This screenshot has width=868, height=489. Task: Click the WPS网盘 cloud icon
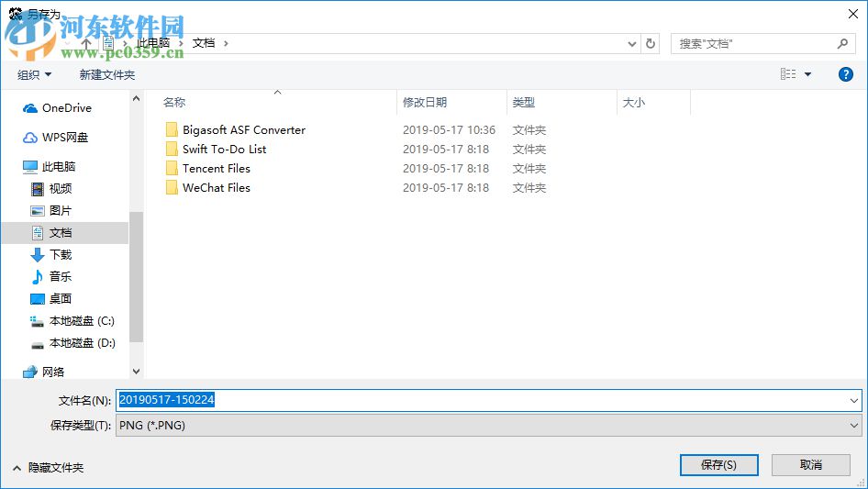[x=30, y=138]
